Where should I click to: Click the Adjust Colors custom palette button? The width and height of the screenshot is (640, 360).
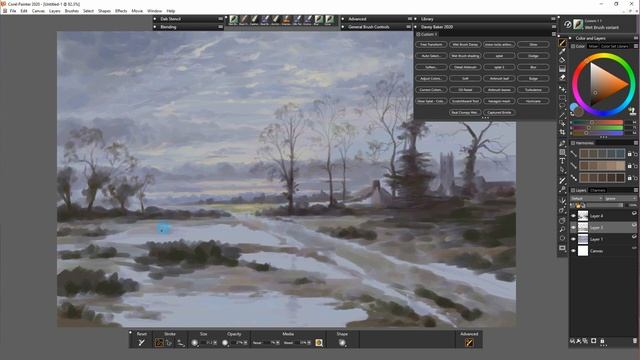click(431, 78)
